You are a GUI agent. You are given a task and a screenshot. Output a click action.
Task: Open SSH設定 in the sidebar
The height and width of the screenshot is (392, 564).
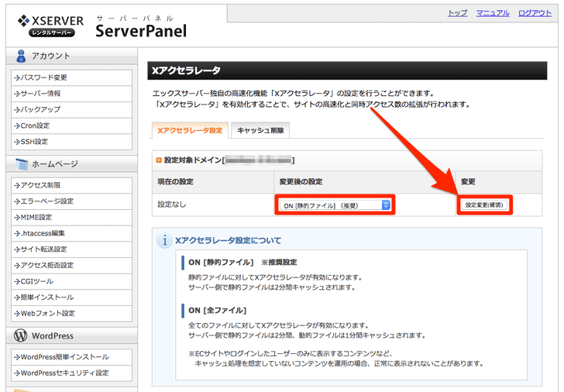click(71, 142)
